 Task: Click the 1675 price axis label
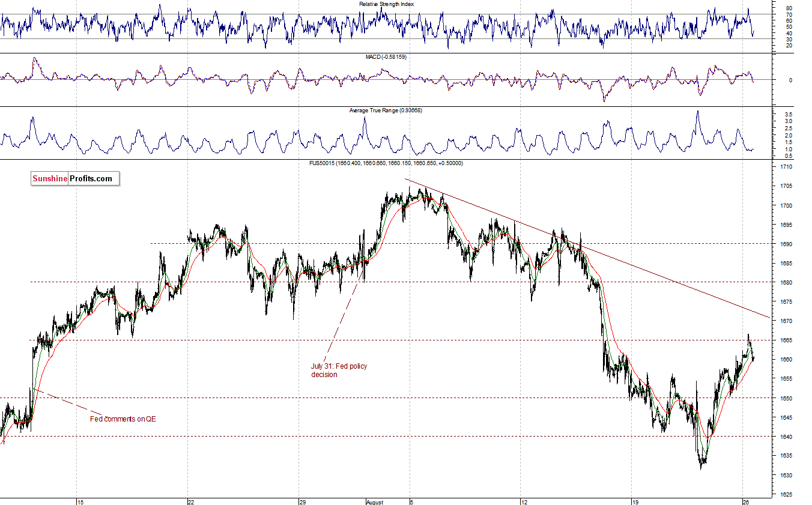[x=787, y=301]
